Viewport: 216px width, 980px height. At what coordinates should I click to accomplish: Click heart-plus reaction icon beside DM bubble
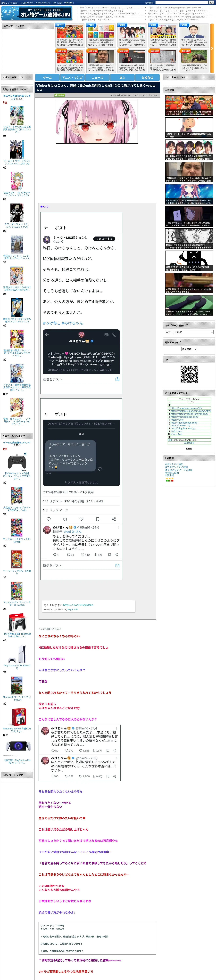(x=100, y=469)
